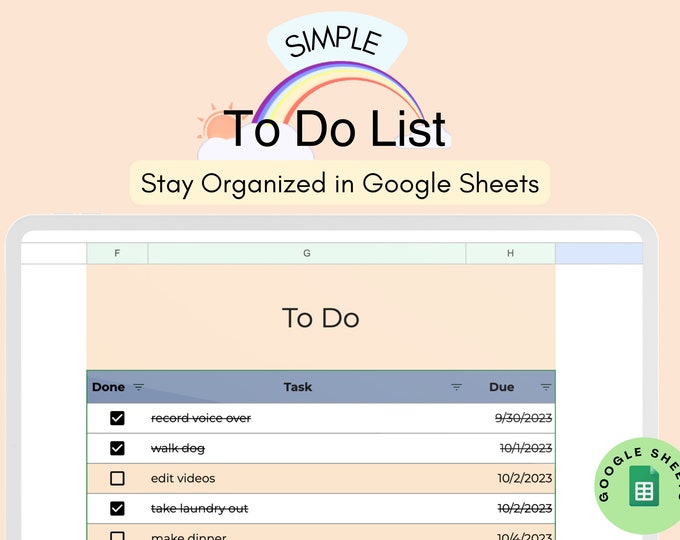Screen dimensions: 680x540
Task: Click the 'Stay Organized in Google Sheets' banner
Action: click(x=340, y=183)
